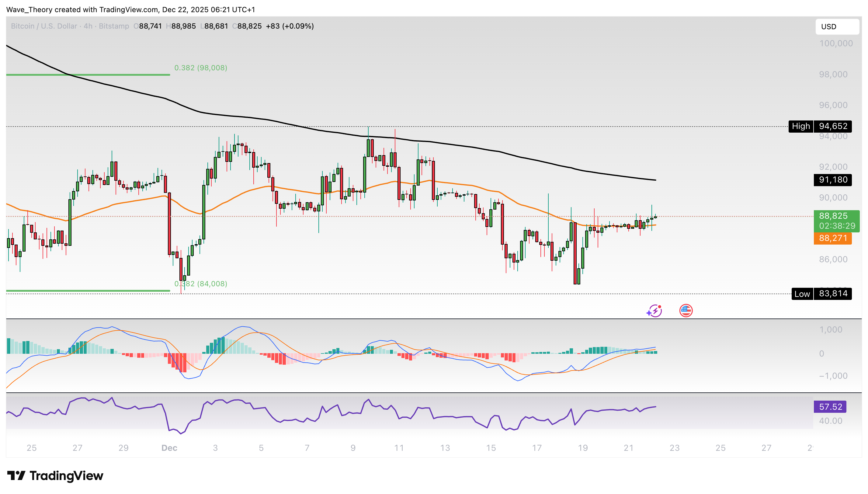Click the green 88,825 current price label
This screenshot has width=868, height=494.
(833, 216)
